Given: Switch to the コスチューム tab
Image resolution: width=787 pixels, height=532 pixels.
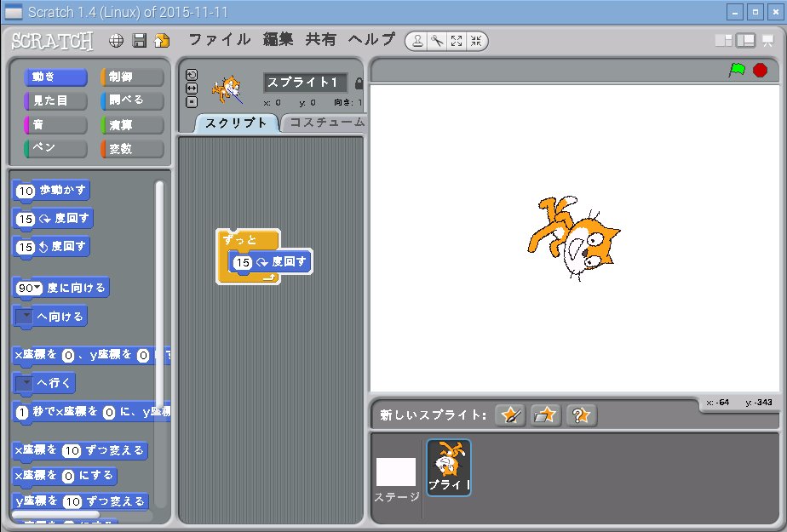Looking at the screenshot, I should click(325, 123).
